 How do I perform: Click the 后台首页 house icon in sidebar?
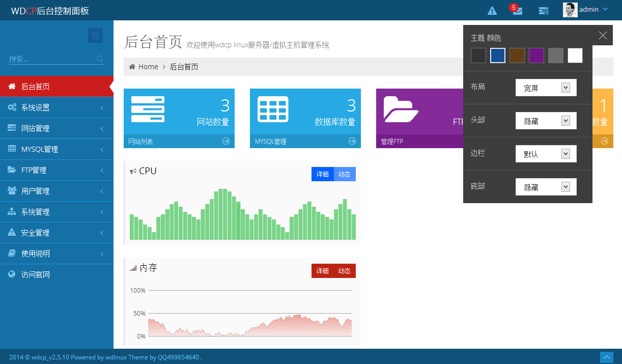pyautogui.click(x=12, y=87)
